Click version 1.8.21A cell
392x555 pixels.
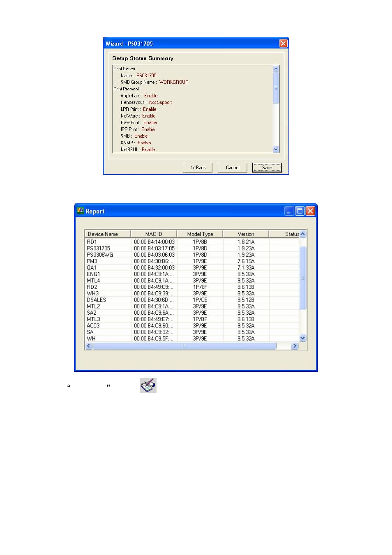pos(246,242)
